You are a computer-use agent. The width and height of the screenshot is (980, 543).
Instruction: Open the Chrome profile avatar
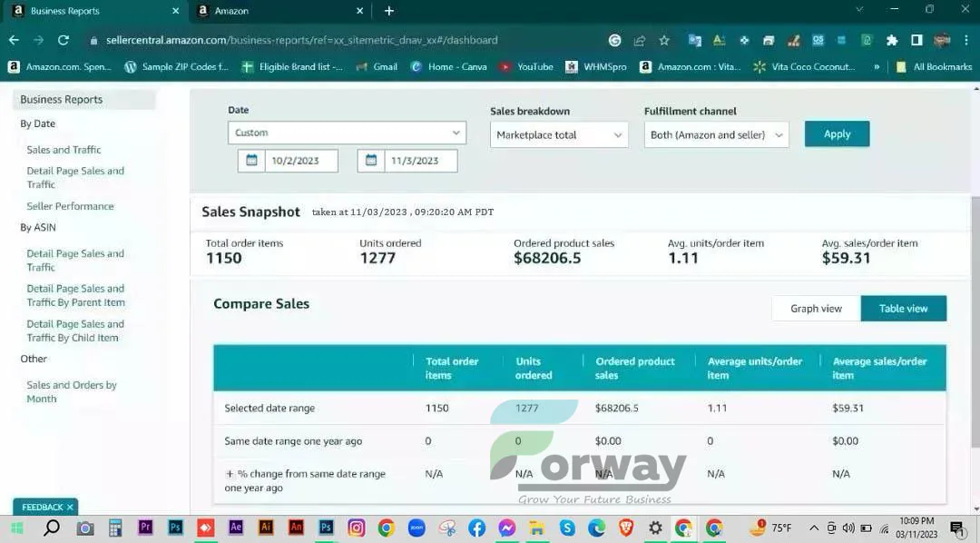click(x=941, y=40)
